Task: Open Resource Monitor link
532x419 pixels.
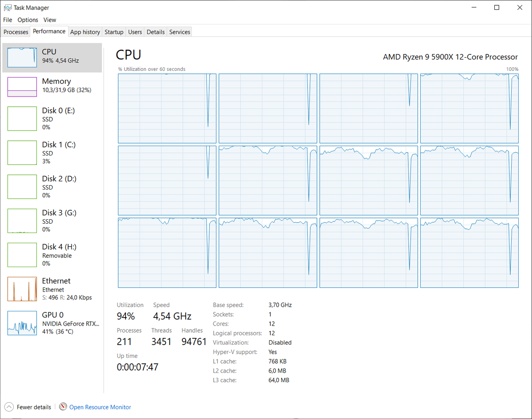Action: [100, 407]
